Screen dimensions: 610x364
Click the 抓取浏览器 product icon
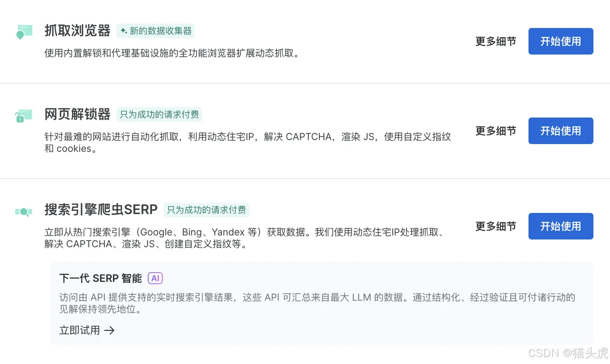coord(24,32)
